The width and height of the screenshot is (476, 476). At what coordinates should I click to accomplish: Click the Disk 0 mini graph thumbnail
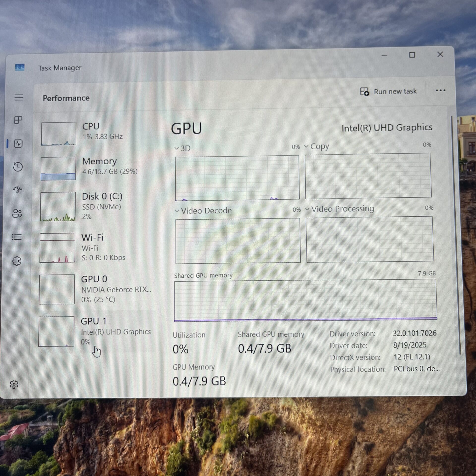point(58,207)
